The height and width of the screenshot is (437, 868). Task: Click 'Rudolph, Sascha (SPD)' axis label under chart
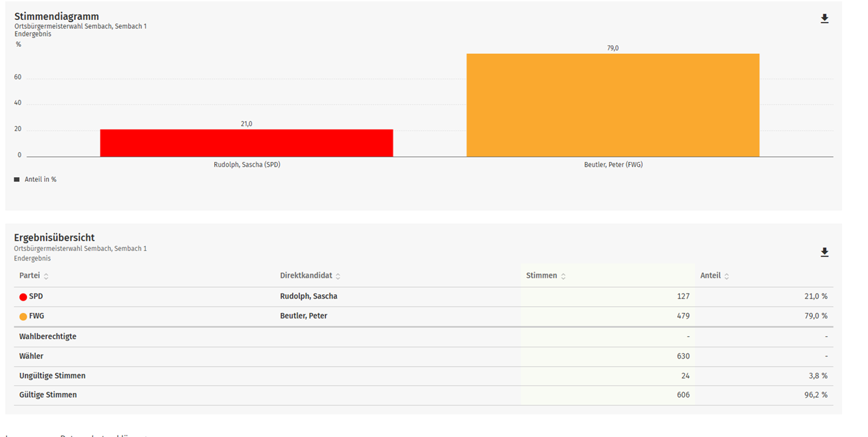pyautogui.click(x=247, y=165)
